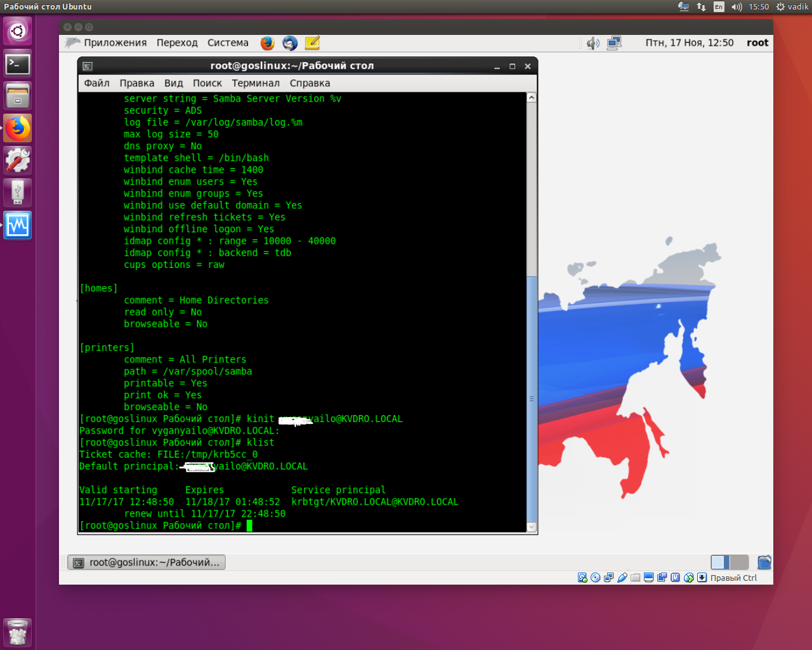
Task: Open terminal Правка menu
Action: [136, 83]
